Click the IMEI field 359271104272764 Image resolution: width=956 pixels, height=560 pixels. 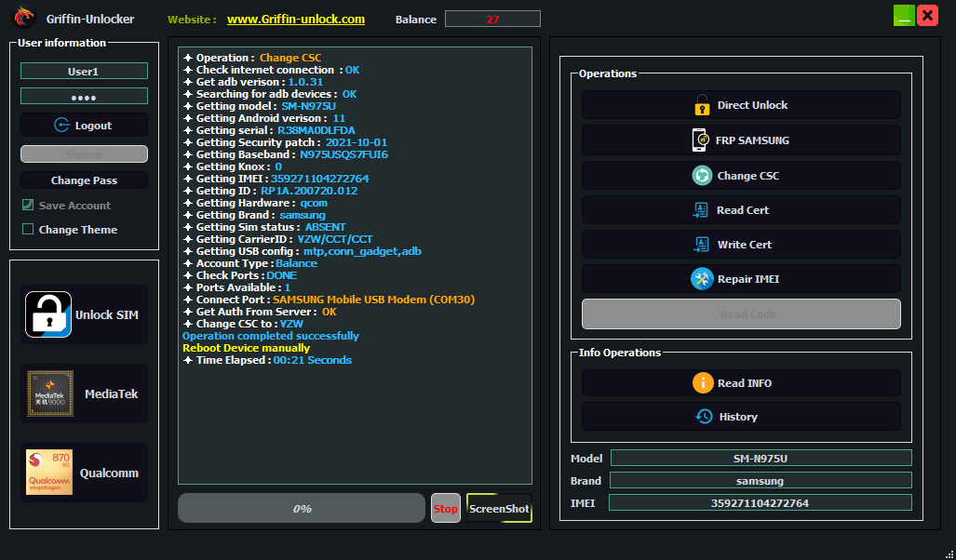click(x=761, y=502)
